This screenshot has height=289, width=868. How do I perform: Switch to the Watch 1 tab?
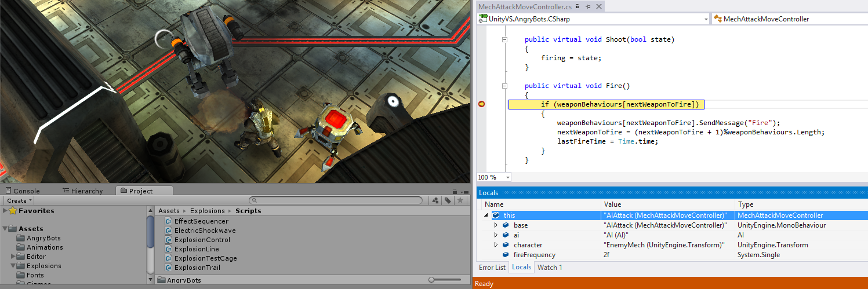click(x=550, y=268)
